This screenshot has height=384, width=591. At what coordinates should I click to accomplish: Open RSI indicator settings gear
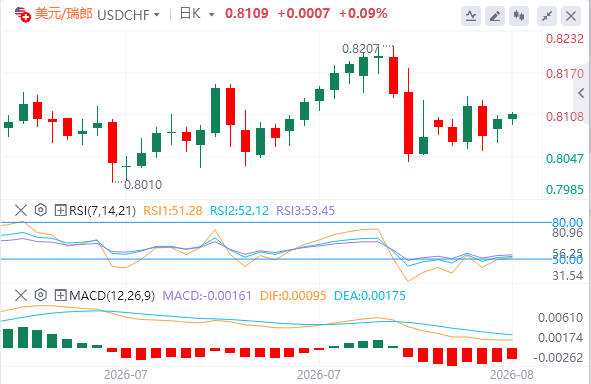(x=40, y=210)
